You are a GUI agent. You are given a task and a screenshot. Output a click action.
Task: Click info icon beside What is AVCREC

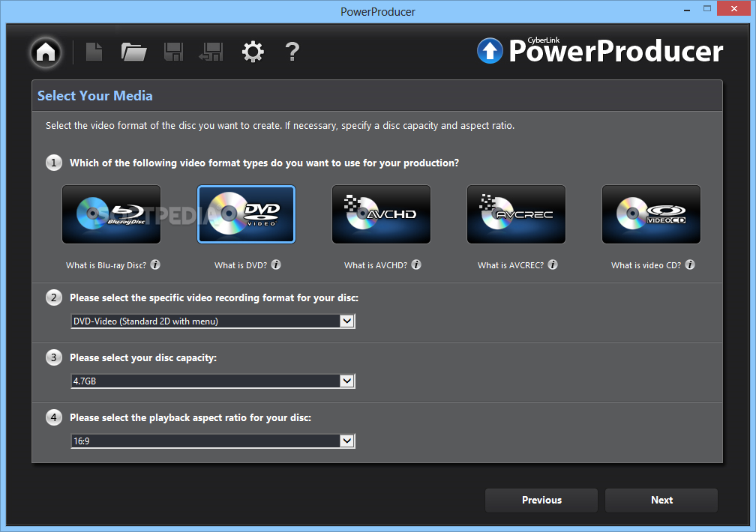pos(553,265)
